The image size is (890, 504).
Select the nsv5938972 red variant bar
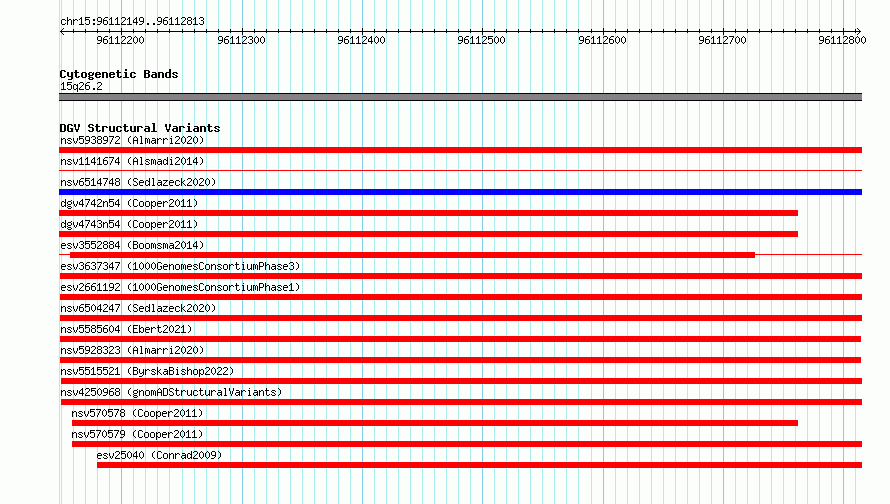[x=460, y=150]
